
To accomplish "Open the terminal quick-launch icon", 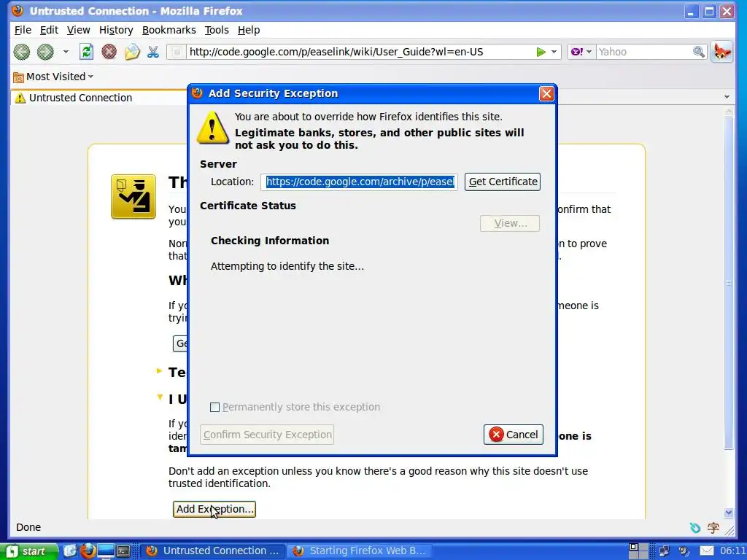I will 123,551.
